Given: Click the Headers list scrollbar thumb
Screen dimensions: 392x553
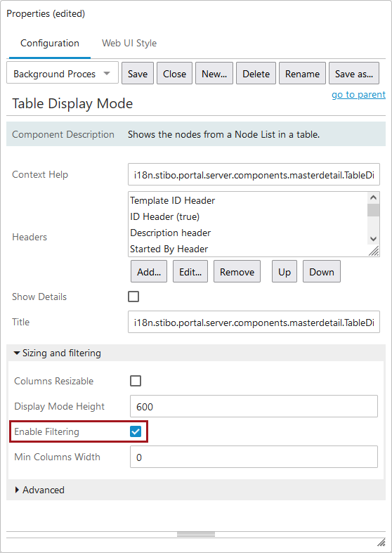Looking at the screenshot, I should point(373,210).
